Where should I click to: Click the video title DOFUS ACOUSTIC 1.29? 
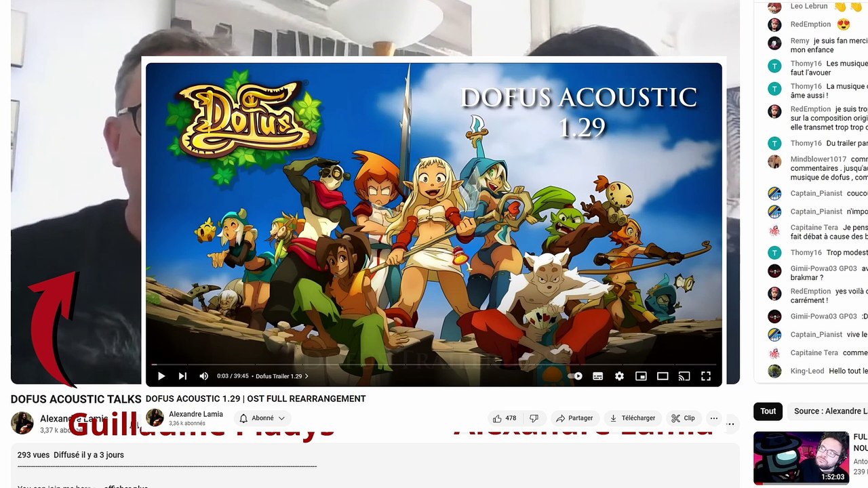tap(256, 399)
